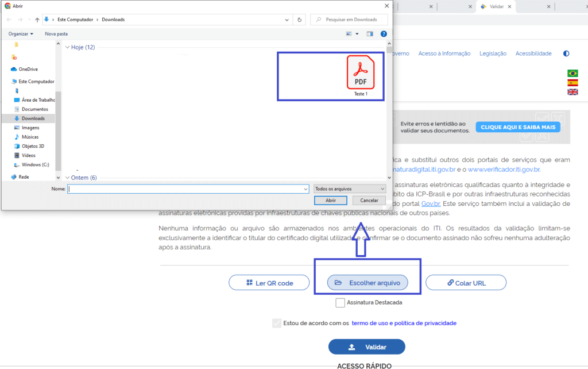This screenshot has height=369, width=588.
Task: Toggle the high contrast icon
Action: click(566, 53)
